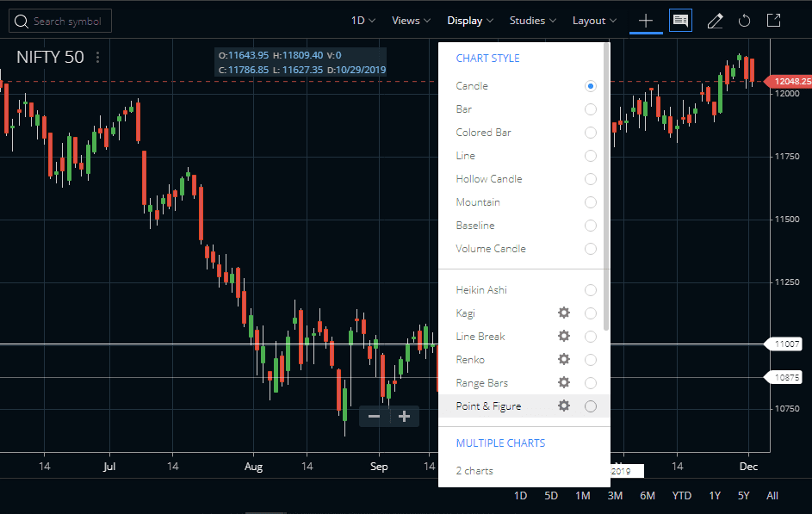
Task: Select Volume Candle radio button
Action: point(591,249)
